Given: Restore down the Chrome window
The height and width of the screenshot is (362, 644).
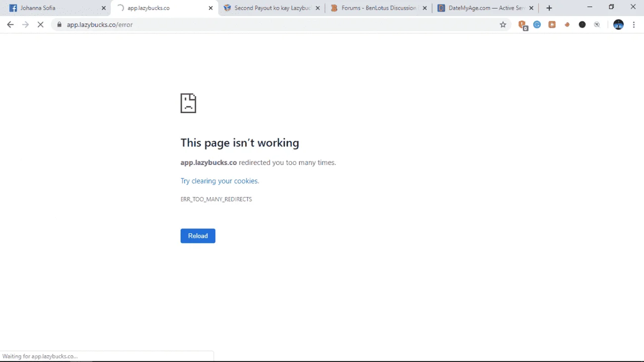Looking at the screenshot, I should 611,8.
